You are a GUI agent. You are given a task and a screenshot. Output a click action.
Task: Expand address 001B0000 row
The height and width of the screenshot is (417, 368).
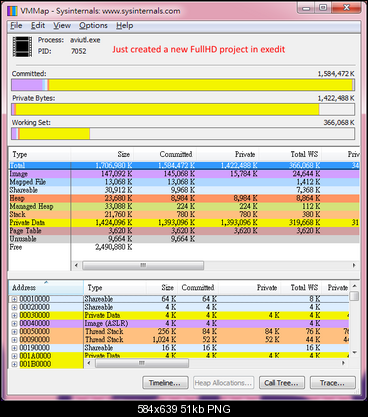coord(14,364)
